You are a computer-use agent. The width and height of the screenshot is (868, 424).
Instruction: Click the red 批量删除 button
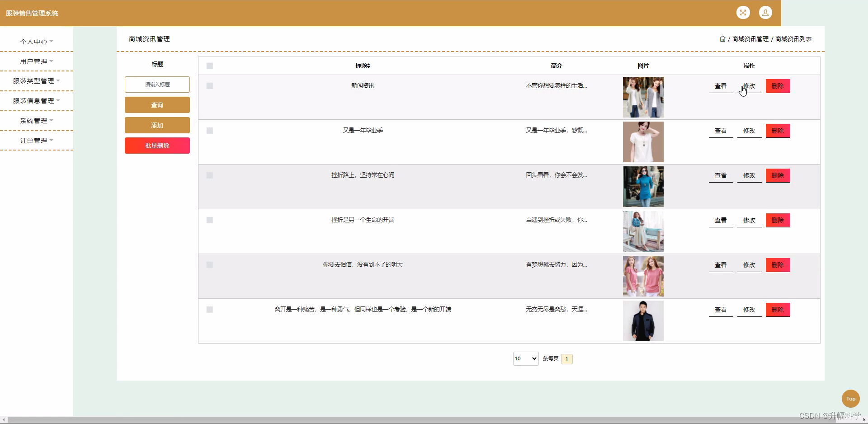(x=157, y=146)
